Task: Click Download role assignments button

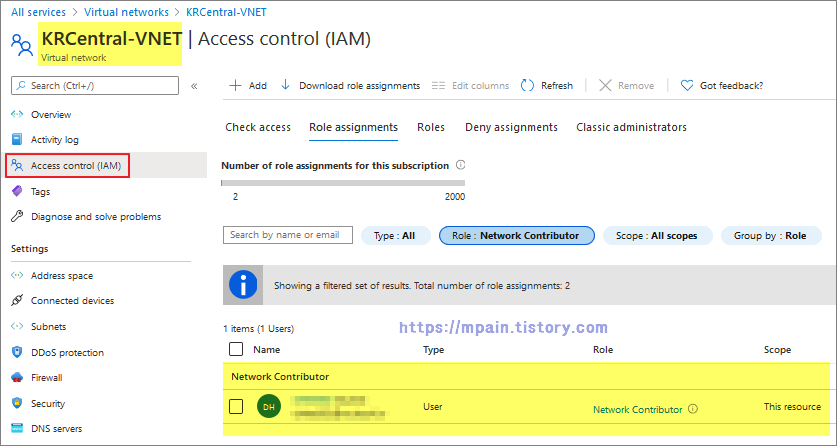Action: pos(351,85)
